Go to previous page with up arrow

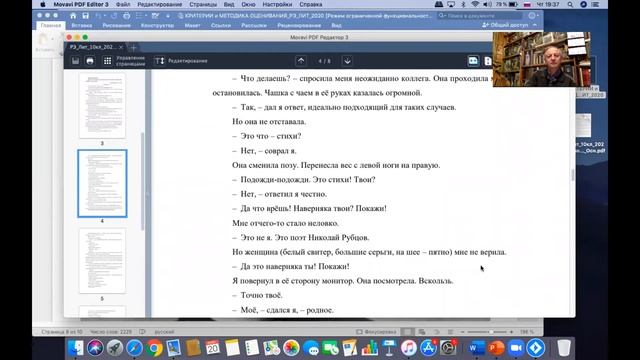pyautogui.click(x=301, y=61)
